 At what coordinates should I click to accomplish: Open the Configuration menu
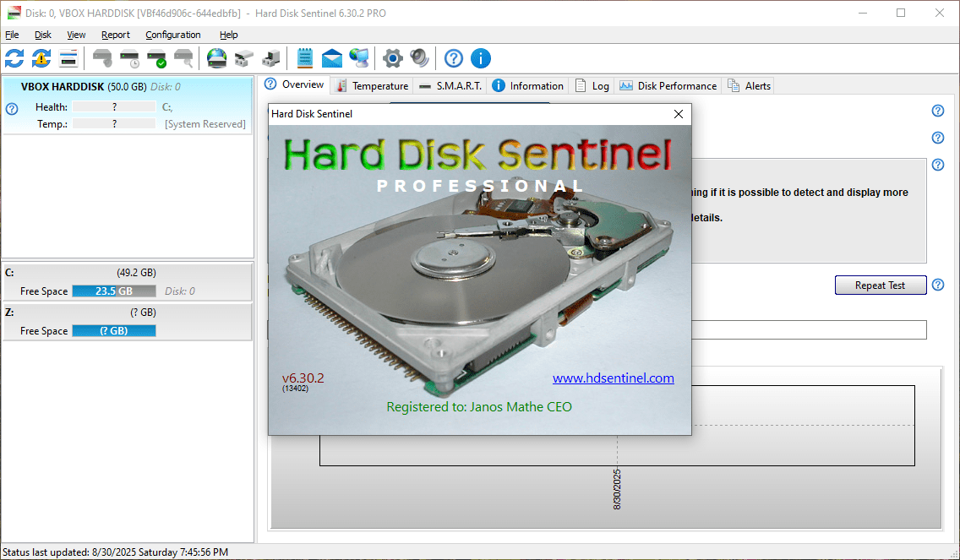173,35
